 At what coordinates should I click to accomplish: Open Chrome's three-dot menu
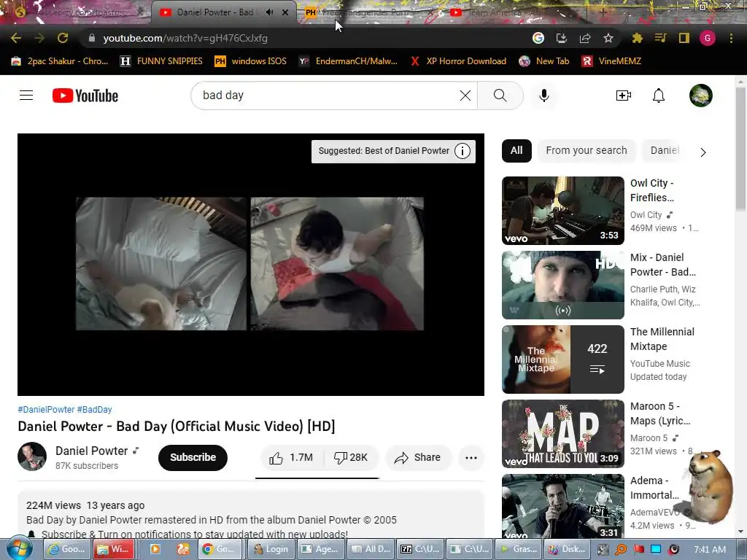point(731,38)
